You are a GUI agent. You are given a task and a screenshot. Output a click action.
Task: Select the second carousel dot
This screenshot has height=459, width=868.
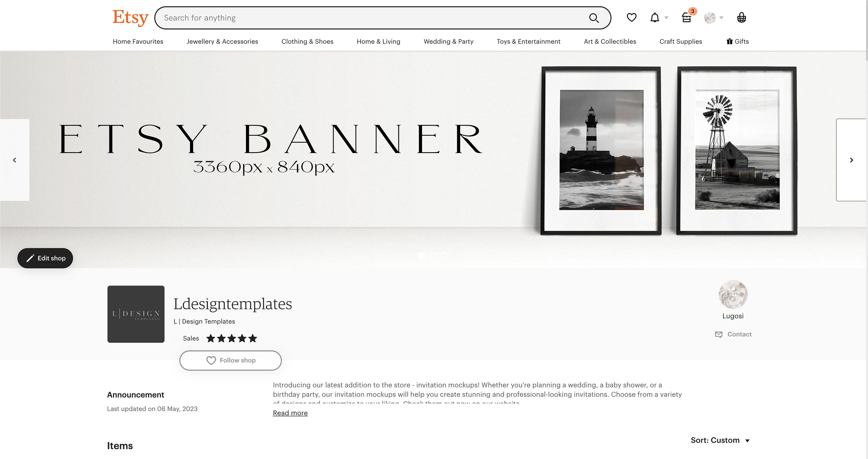click(x=433, y=256)
